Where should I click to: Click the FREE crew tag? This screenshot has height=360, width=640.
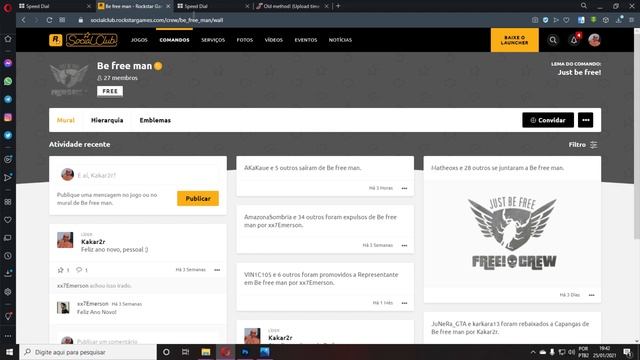pos(110,91)
